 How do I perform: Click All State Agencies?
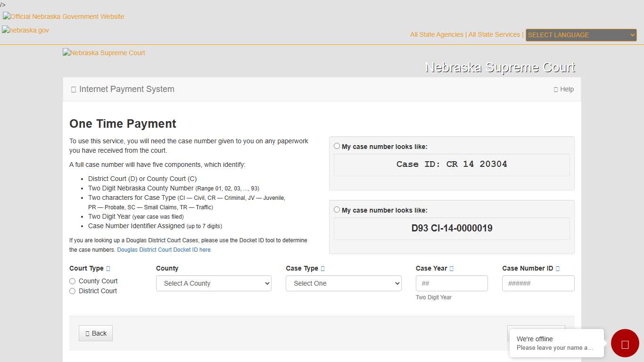pos(436,34)
